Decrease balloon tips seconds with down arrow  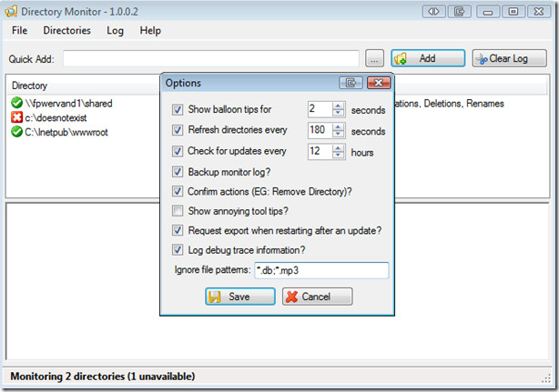(x=338, y=113)
